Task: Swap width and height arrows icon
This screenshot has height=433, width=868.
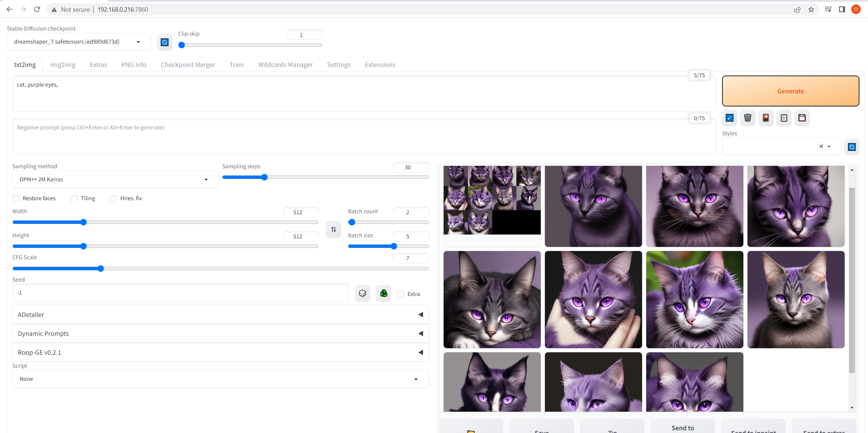Action: click(x=333, y=229)
